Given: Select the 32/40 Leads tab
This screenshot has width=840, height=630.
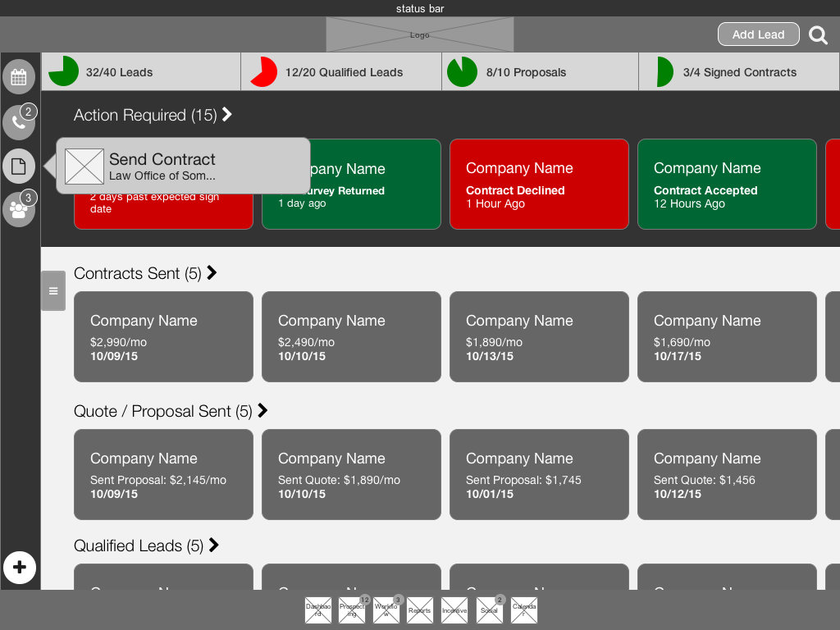Looking at the screenshot, I should point(141,72).
